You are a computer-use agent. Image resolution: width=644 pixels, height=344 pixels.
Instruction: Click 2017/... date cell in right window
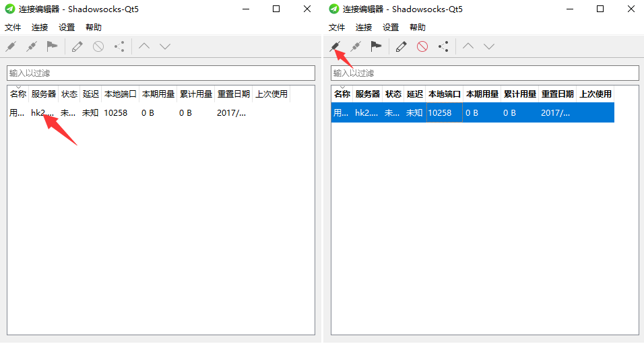pyautogui.click(x=558, y=113)
